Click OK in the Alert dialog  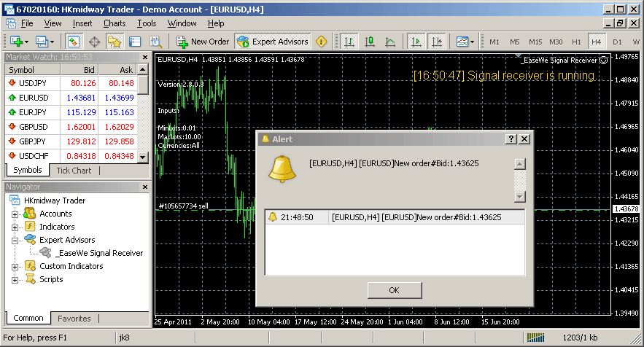[395, 290]
